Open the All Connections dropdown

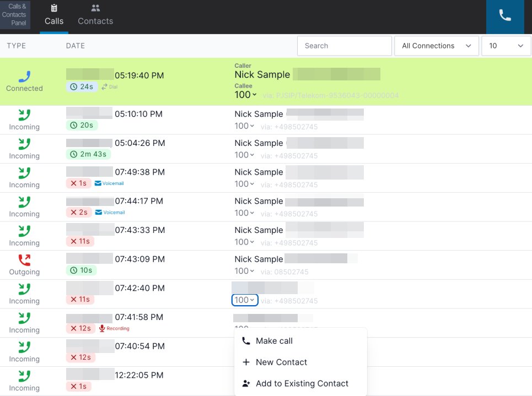pos(436,46)
